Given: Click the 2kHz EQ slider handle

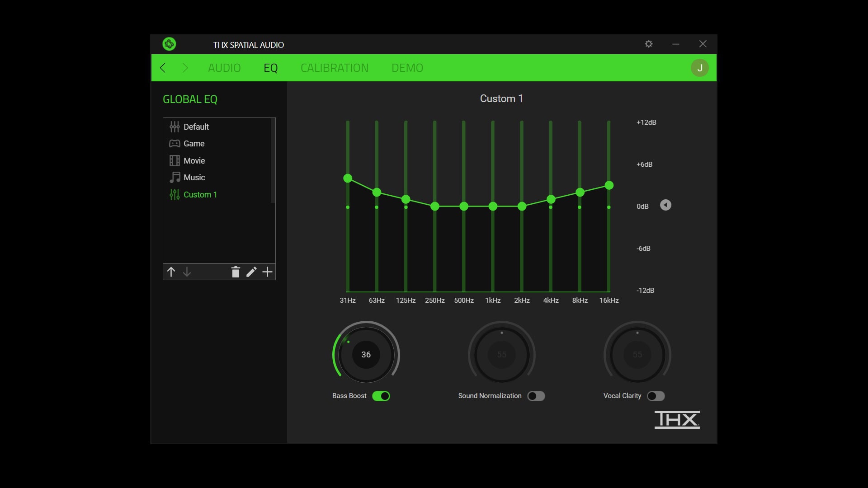Looking at the screenshot, I should 522,206.
